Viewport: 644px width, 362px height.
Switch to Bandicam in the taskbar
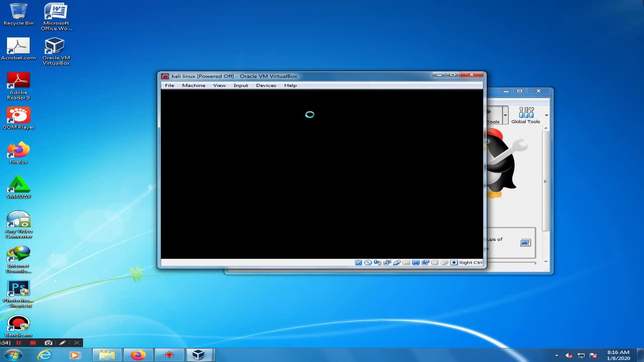click(x=169, y=355)
